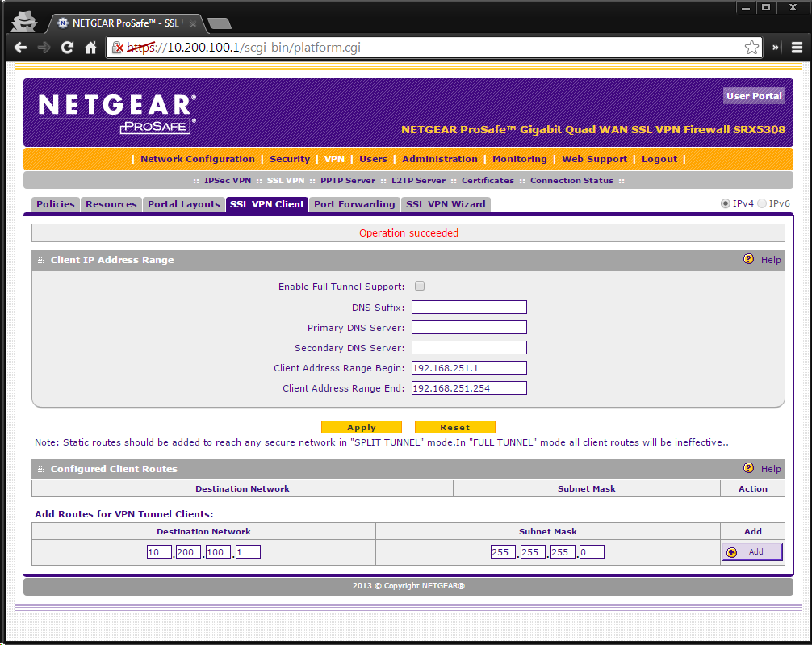Click the first Subnet Mask octet field
Image resolution: width=812 pixels, height=645 pixels.
(504, 551)
